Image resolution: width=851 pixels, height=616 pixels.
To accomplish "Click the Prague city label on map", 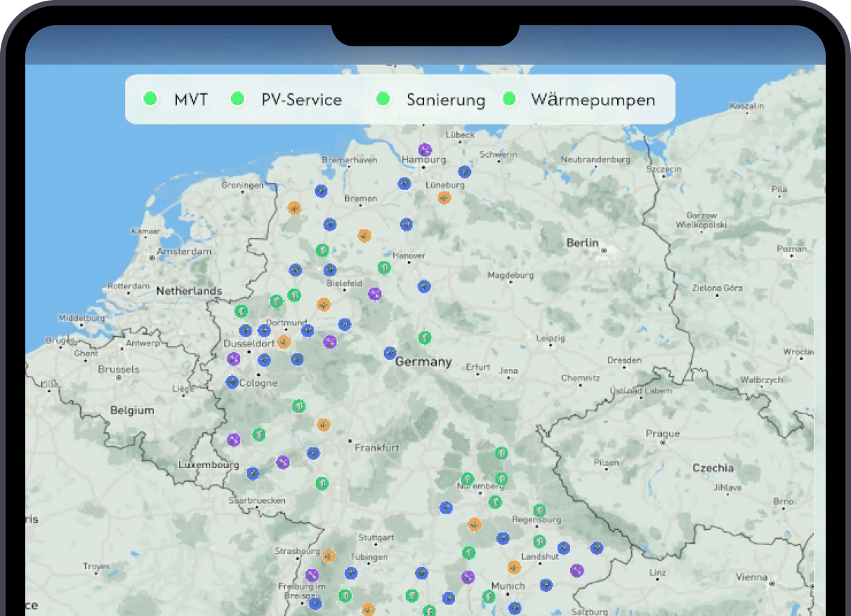I will [x=662, y=434].
